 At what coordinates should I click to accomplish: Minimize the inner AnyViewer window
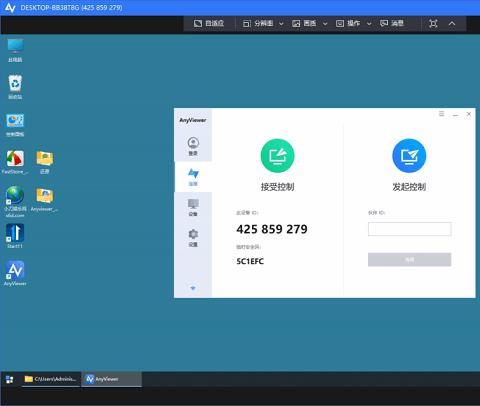click(455, 114)
